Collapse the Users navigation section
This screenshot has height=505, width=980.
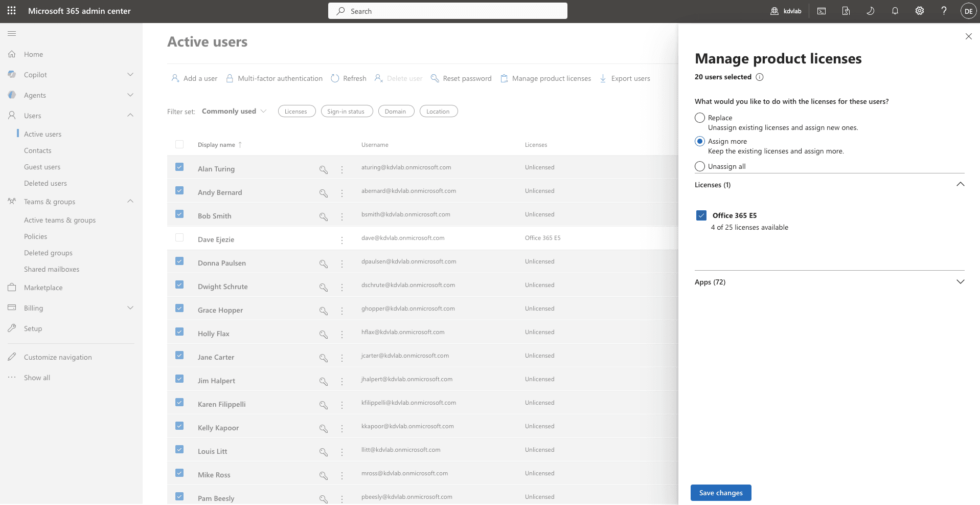[130, 116]
